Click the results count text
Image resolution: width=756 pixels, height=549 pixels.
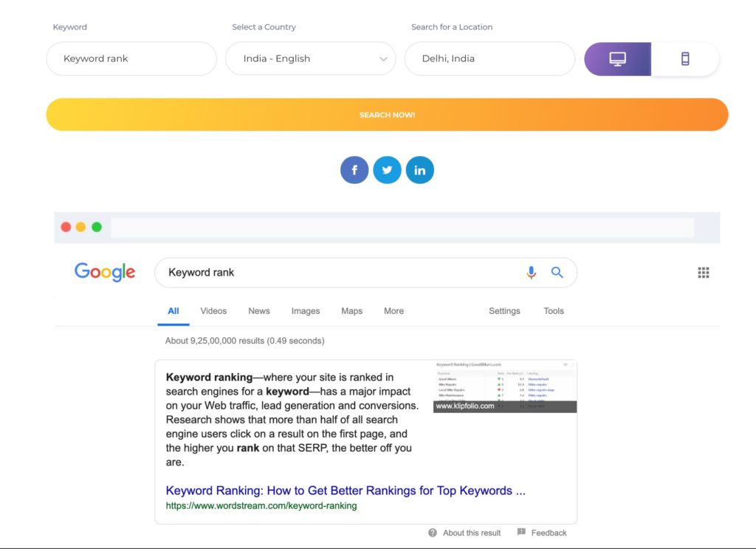point(244,341)
